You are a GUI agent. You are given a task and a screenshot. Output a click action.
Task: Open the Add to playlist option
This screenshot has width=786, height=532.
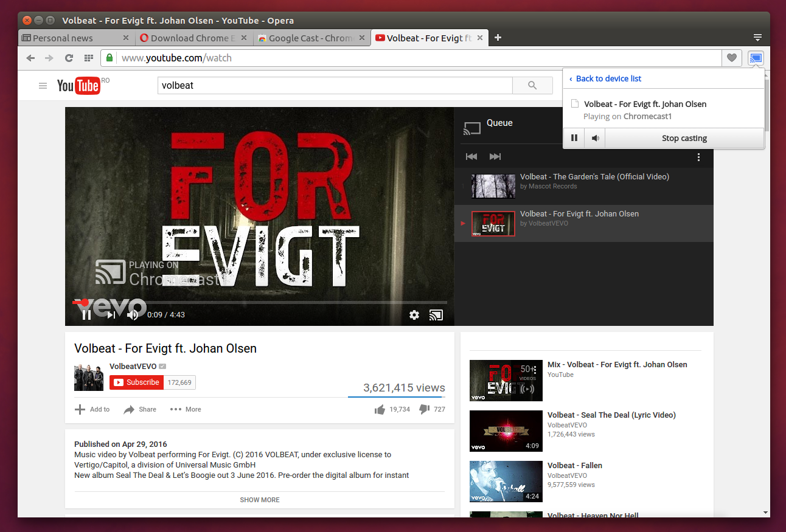tap(92, 409)
